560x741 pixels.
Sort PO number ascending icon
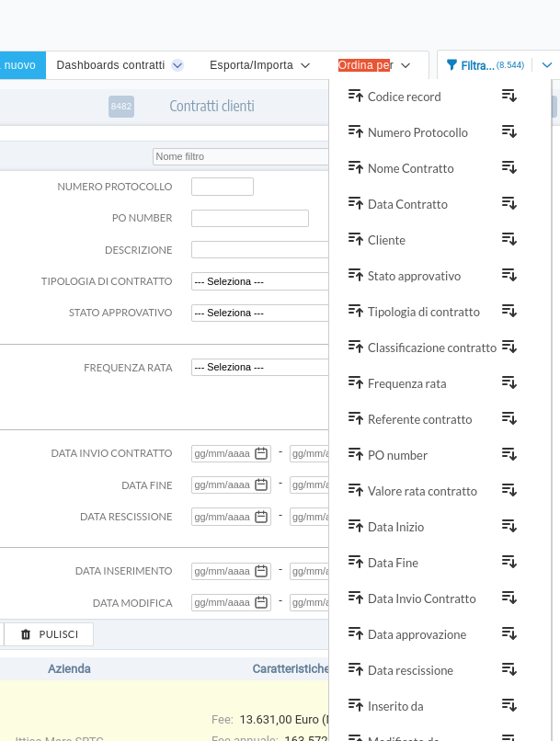[x=356, y=454]
